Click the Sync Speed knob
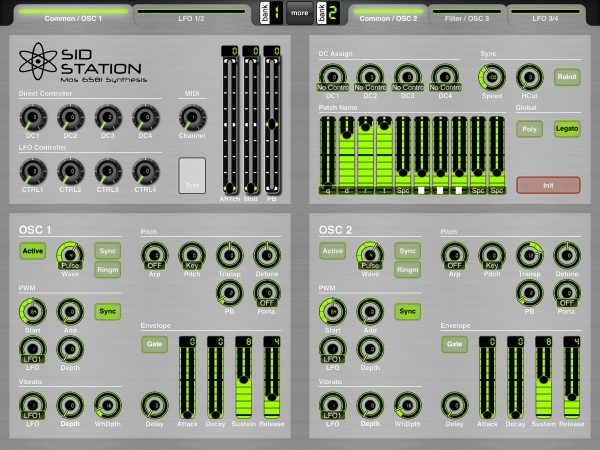 tap(492, 77)
